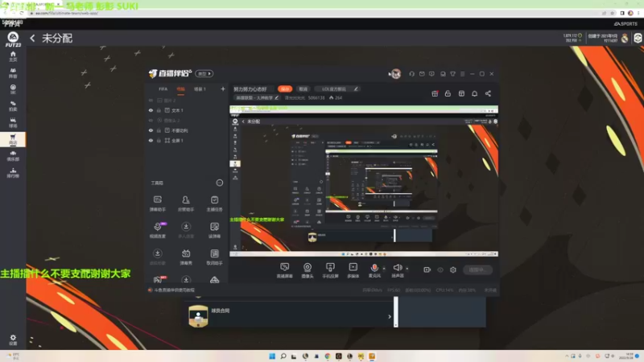Click the orange save button beside the title
The width and height of the screenshot is (644, 362).
click(285, 89)
